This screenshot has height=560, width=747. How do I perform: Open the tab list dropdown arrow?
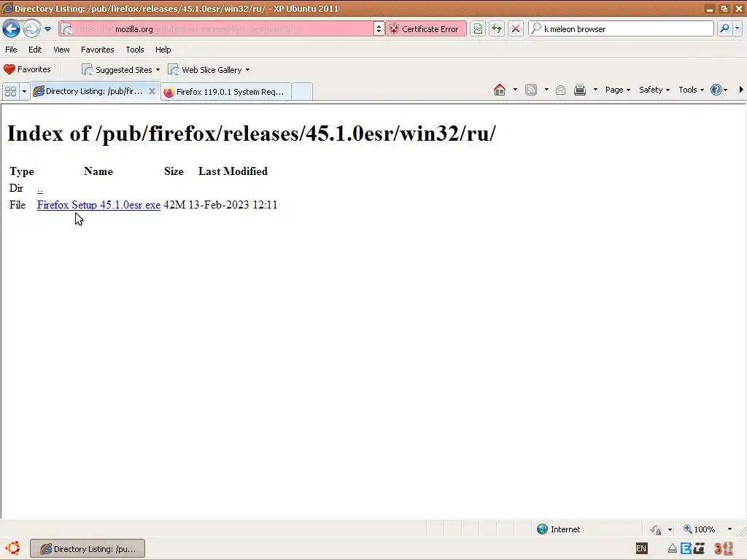pos(24,91)
